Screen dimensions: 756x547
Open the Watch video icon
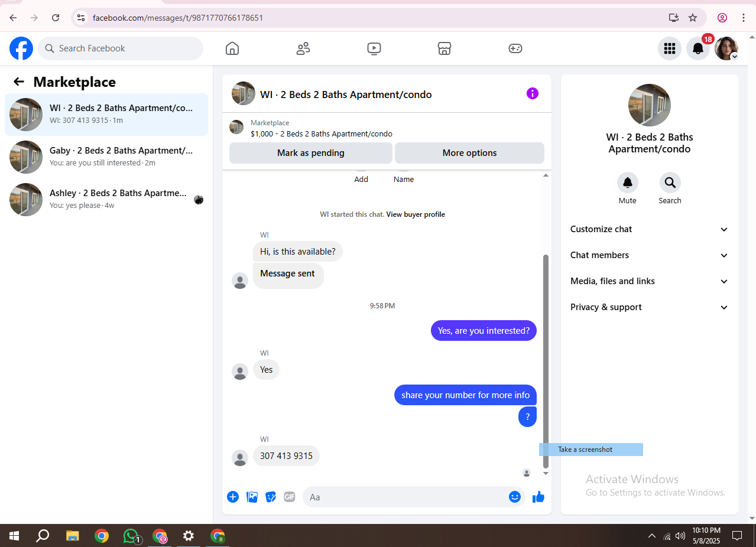[x=374, y=48]
